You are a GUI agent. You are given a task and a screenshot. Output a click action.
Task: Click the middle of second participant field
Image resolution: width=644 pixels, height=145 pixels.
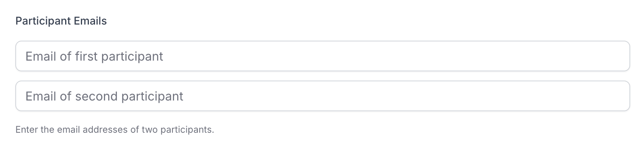pyautogui.click(x=322, y=96)
